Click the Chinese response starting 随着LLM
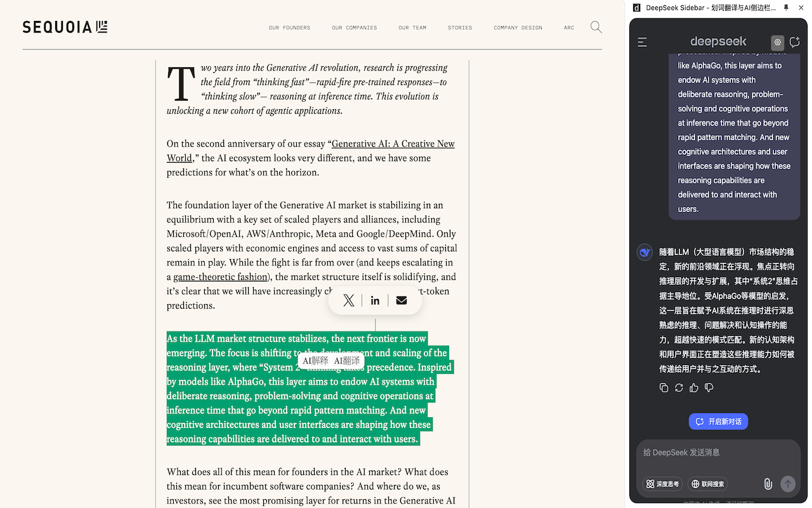Image resolution: width=812 pixels, height=508 pixels. pyautogui.click(x=728, y=311)
